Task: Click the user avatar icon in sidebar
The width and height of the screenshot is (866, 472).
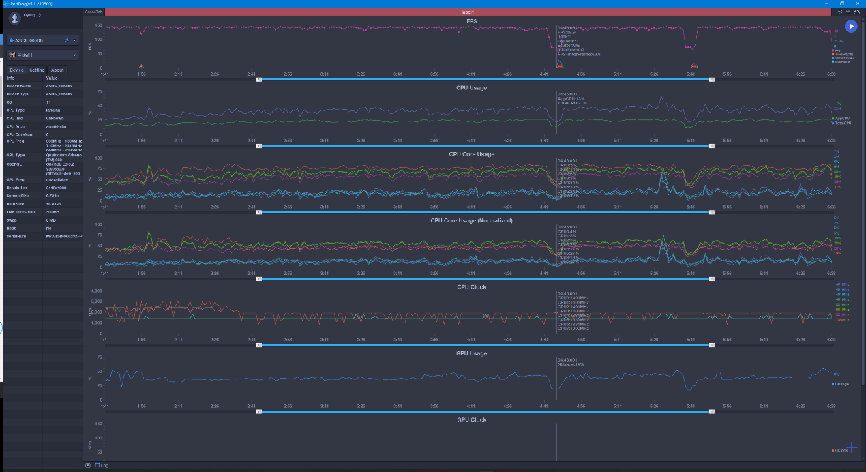Action: click(15, 18)
